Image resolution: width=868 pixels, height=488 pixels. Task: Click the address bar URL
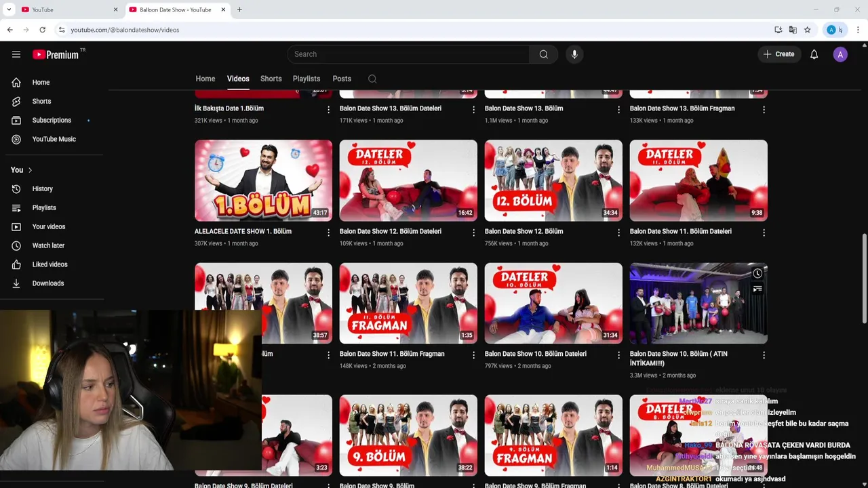125,30
